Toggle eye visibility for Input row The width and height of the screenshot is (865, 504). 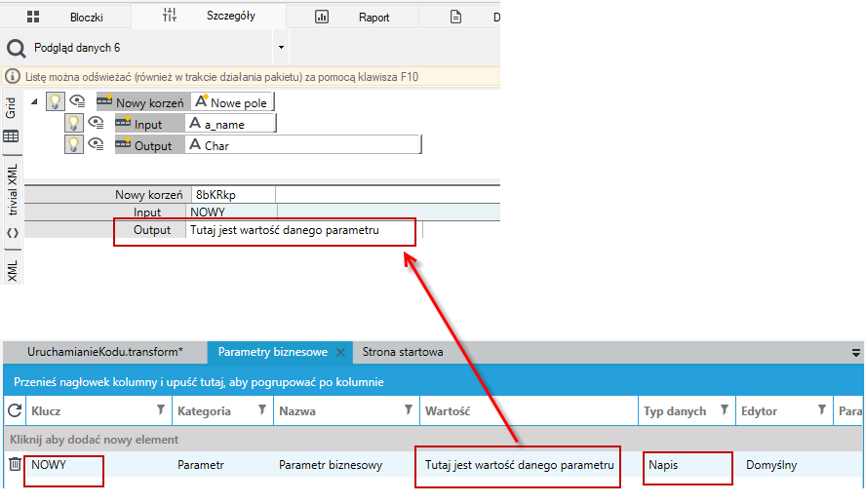[x=96, y=123]
